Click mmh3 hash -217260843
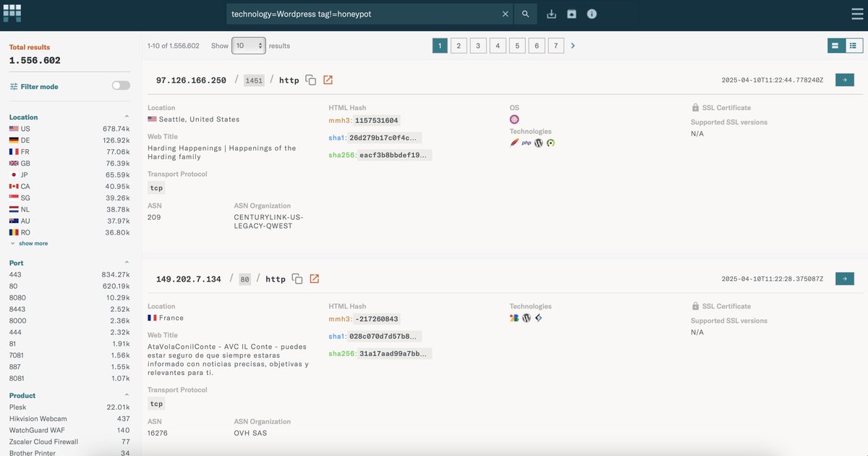This screenshot has width=868, height=456. coord(376,319)
